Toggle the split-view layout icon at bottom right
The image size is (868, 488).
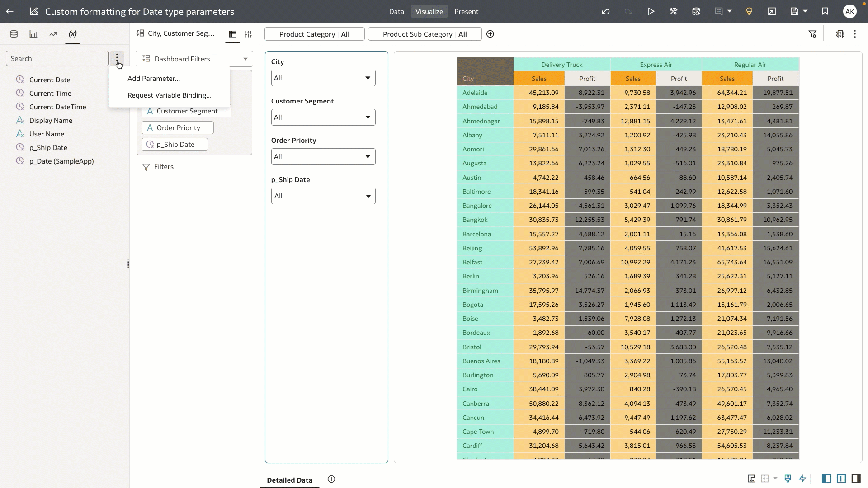[841, 479]
